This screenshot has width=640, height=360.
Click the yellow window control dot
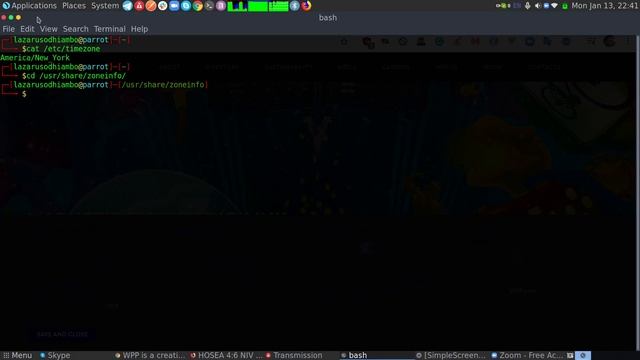(x=18, y=18)
